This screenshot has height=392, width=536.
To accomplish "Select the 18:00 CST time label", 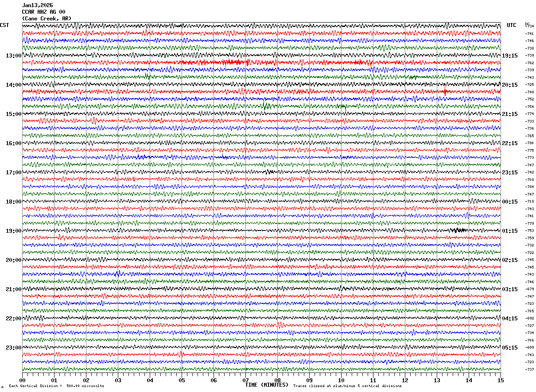I will tap(13, 202).
